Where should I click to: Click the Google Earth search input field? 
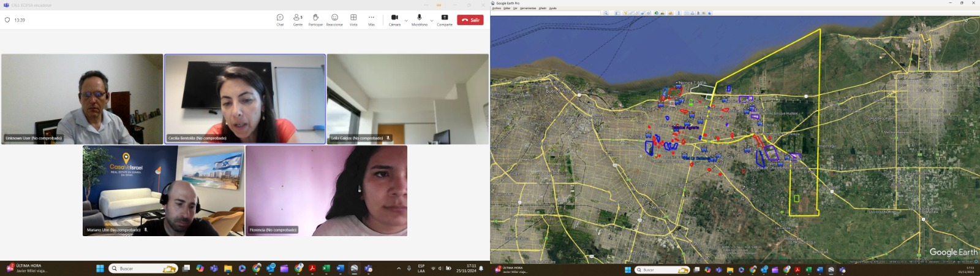click(x=546, y=13)
